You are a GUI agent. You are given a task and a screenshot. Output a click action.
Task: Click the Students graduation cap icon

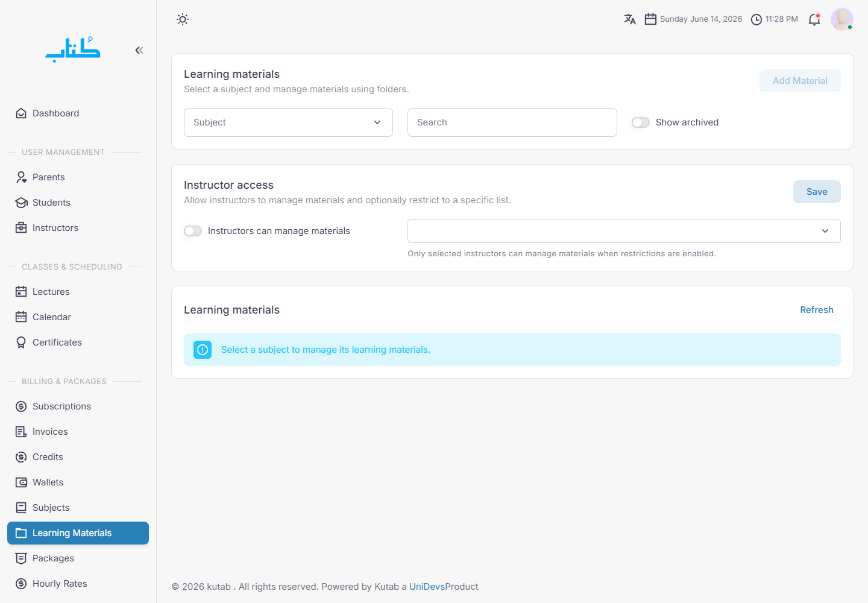21,203
